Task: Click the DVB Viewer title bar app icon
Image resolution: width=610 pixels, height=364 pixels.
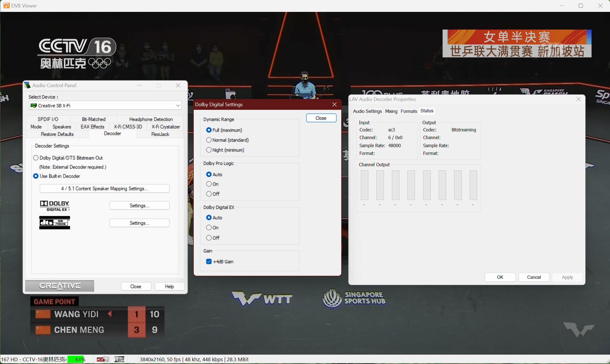Action: click(x=6, y=6)
